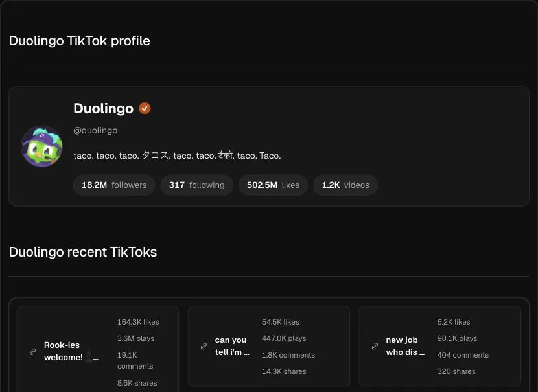Click the '164.3K likes' stat
Image resolution: width=538 pixels, height=392 pixels.
[138, 322]
